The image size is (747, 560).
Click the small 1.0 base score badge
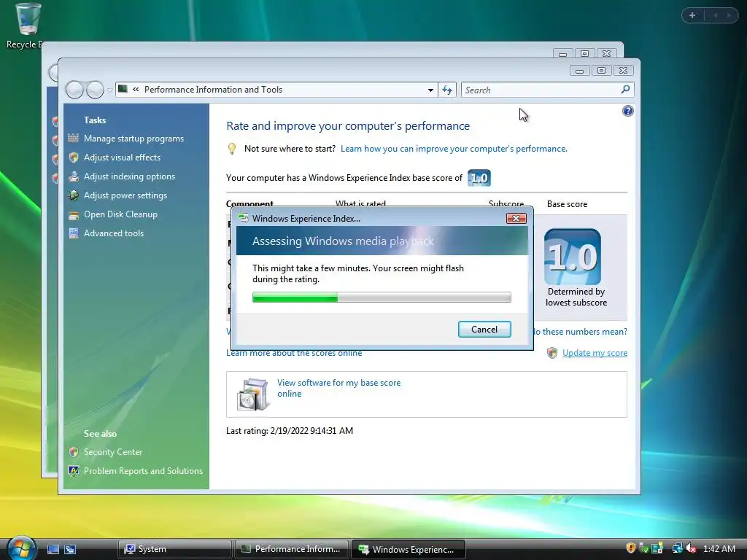pyautogui.click(x=479, y=178)
